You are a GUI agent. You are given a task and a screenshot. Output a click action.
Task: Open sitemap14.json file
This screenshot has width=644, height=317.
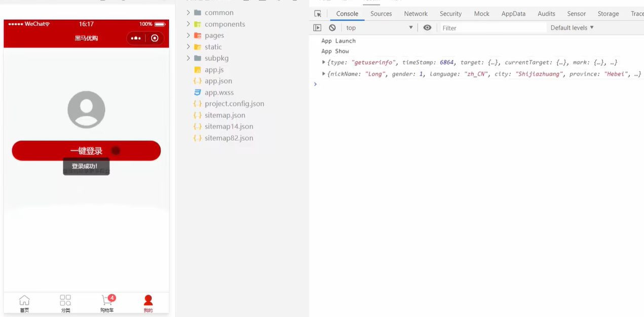click(229, 126)
